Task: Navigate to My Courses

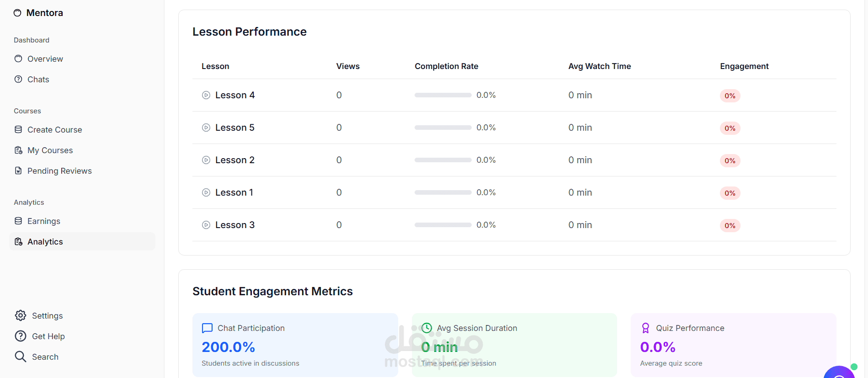Action: tap(50, 150)
